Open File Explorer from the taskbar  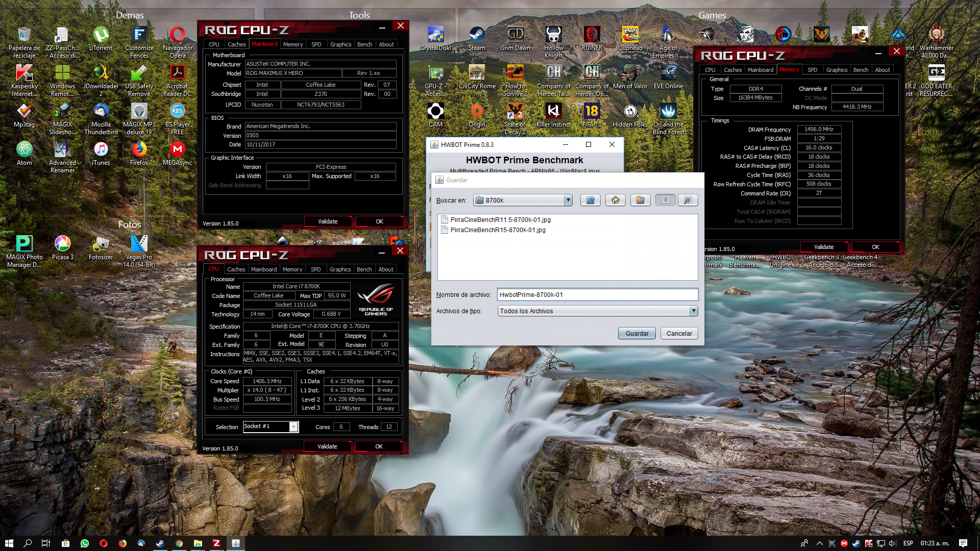pos(198,543)
